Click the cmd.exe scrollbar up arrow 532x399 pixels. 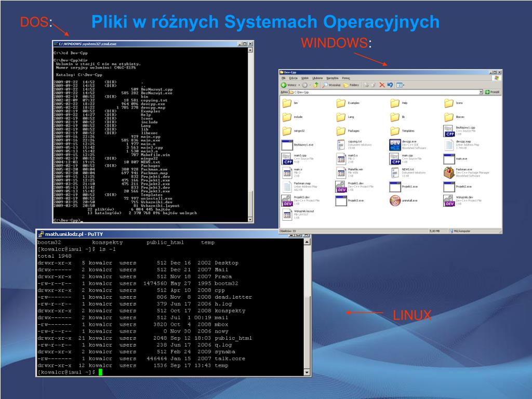250,50
